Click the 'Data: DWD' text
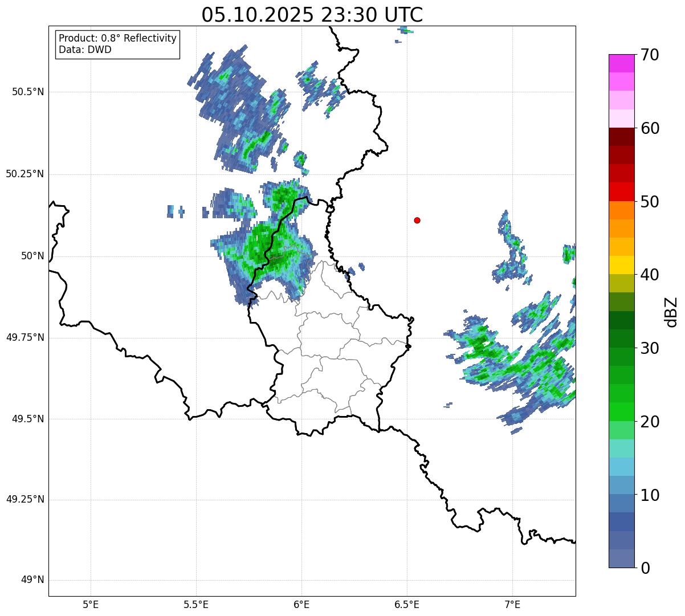Image resolution: width=685 pixels, height=616 pixels. [85, 50]
